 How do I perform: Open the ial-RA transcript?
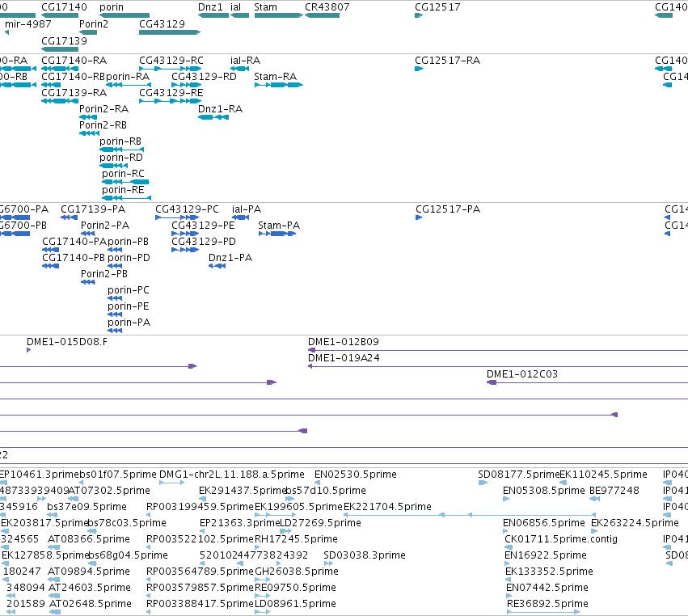239,69
